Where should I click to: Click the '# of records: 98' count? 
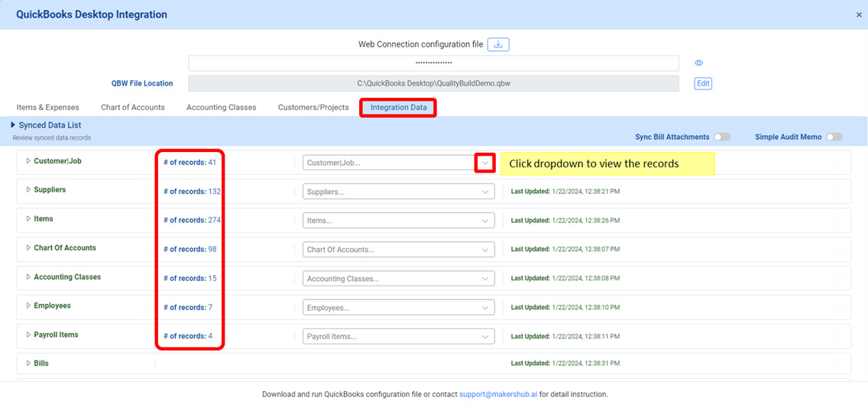[189, 249]
